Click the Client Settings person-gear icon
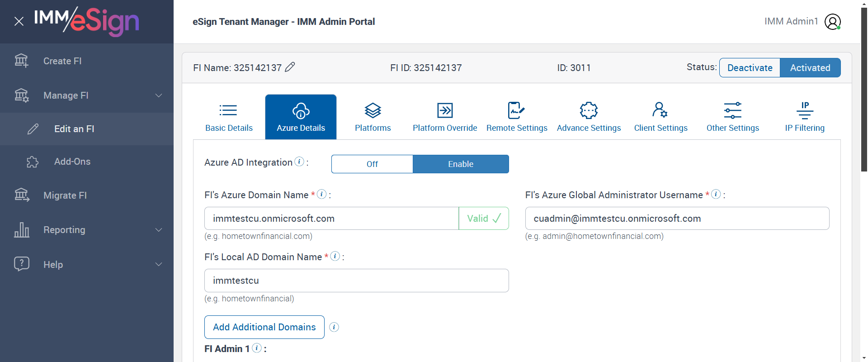Screen dimensions: 868x362 pos(660,110)
